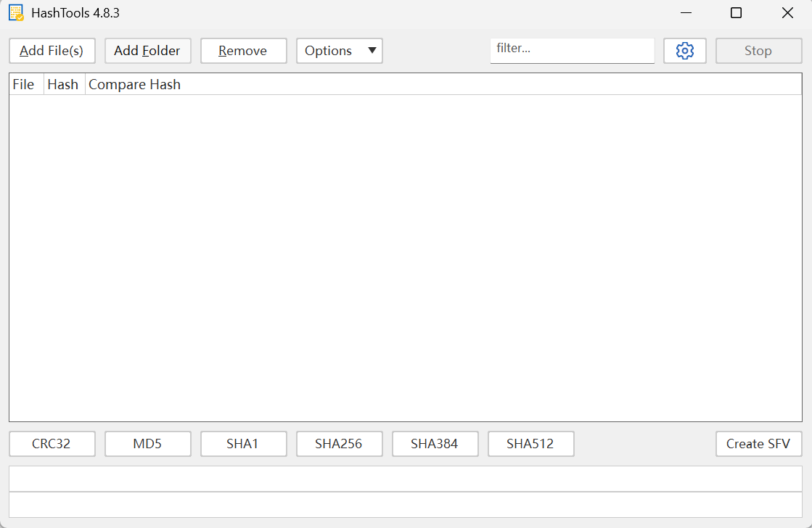Viewport: 812px width, 528px height.
Task: Open the HashTools settings gear
Action: point(684,51)
